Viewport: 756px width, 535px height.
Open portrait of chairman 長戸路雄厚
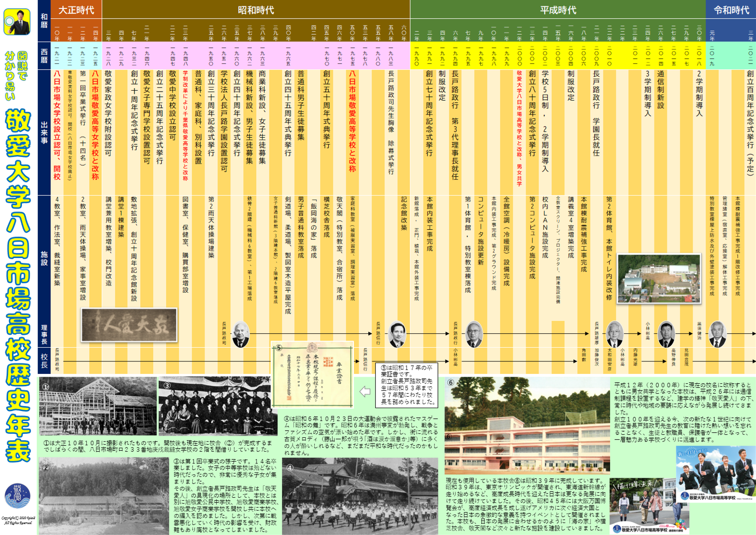point(614,334)
